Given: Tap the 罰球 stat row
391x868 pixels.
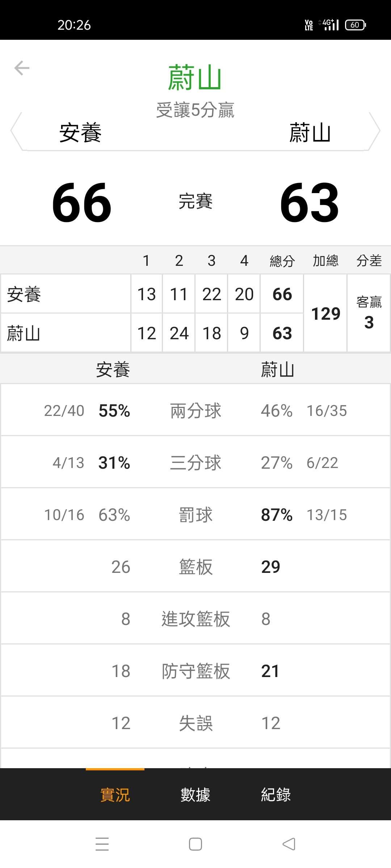Looking at the screenshot, I should [195, 515].
